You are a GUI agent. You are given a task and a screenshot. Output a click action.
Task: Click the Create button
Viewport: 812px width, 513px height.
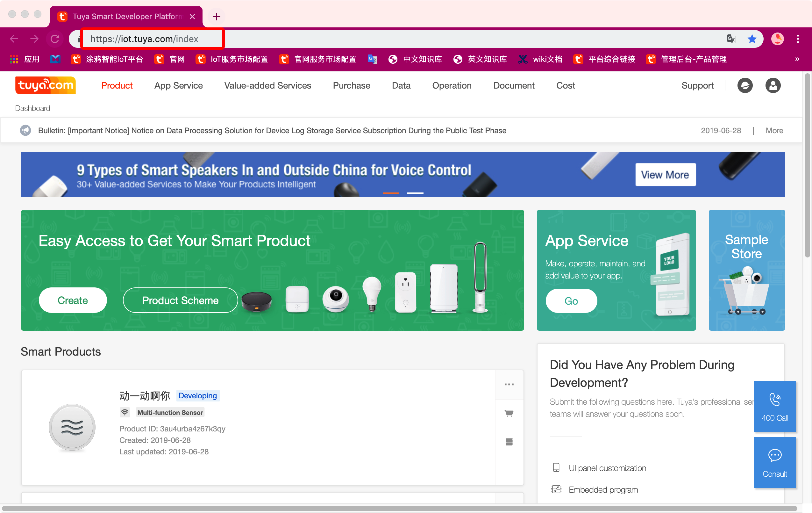[x=73, y=300]
